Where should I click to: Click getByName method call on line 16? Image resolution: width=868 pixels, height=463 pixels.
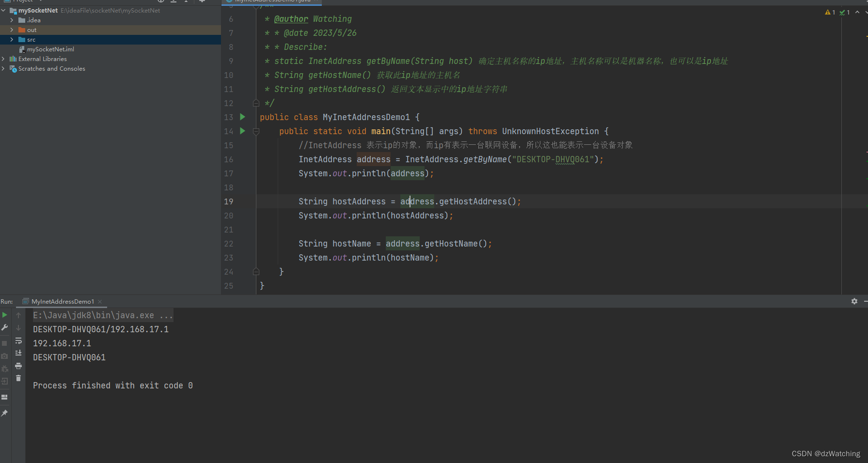tap(485, 159)
